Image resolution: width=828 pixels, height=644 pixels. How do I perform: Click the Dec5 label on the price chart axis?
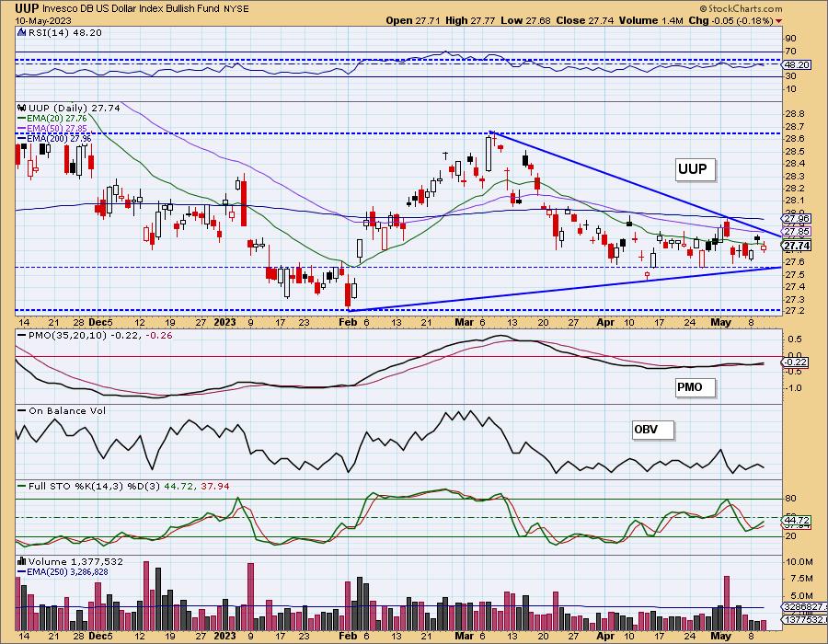click(100, 323)
